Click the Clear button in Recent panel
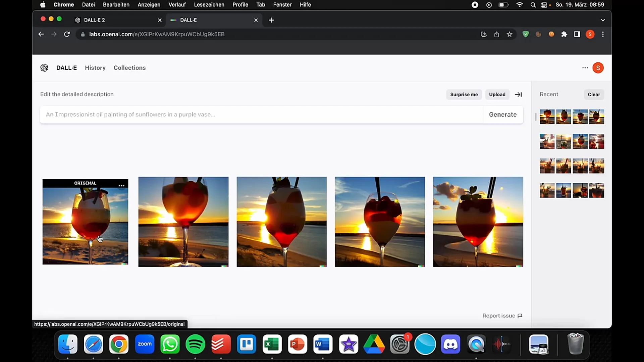 (x=594, y=94)
